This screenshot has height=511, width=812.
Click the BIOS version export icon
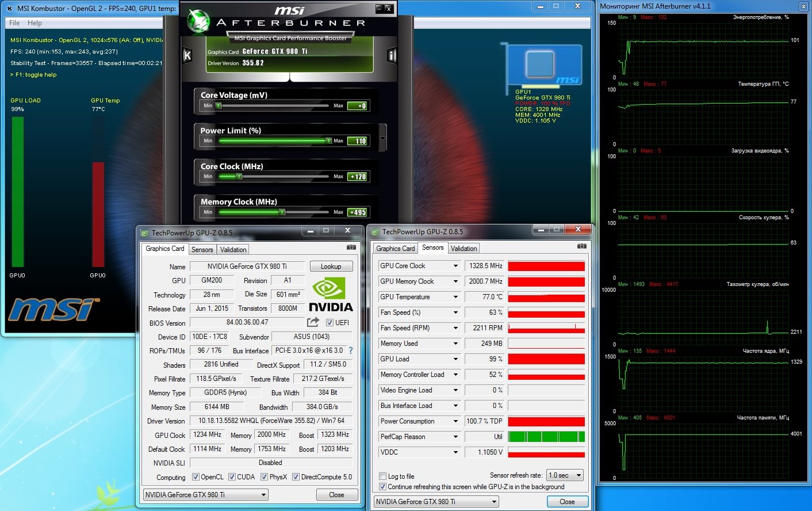coord(313,322)
